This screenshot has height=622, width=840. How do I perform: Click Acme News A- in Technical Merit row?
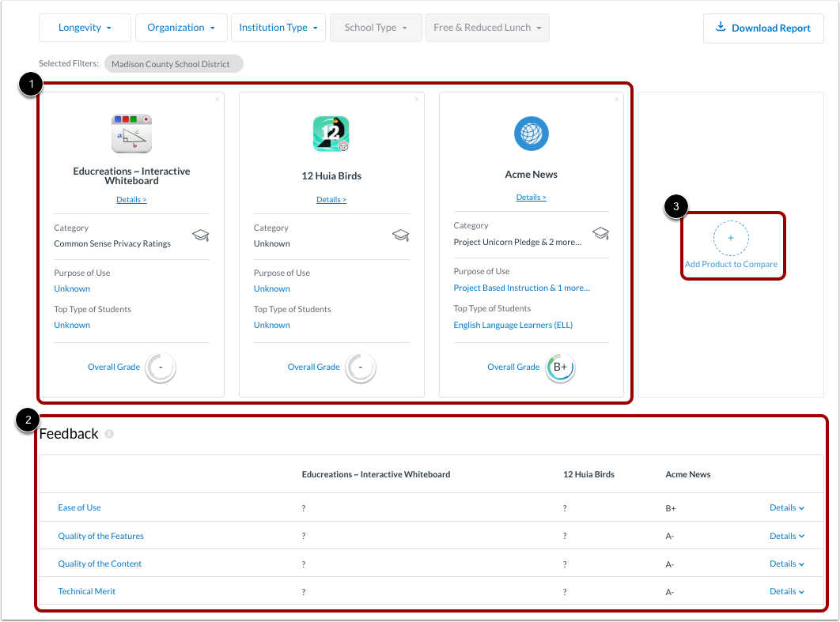pos(670,592)
